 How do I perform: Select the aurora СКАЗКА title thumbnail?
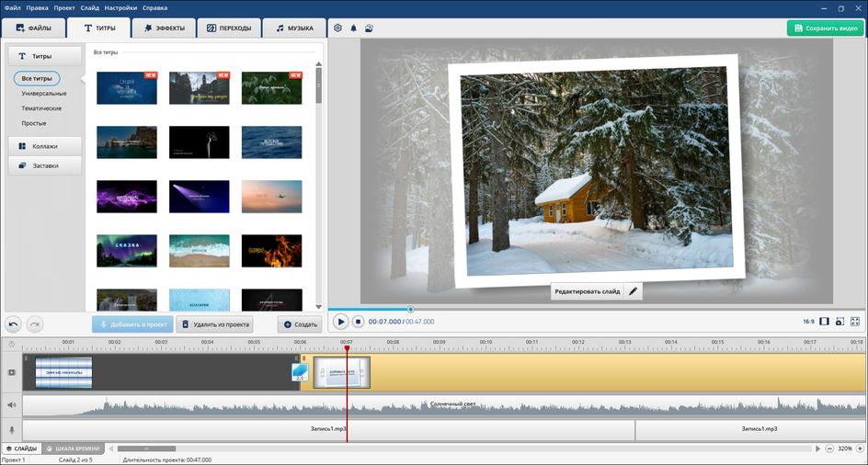click(127, 251)
